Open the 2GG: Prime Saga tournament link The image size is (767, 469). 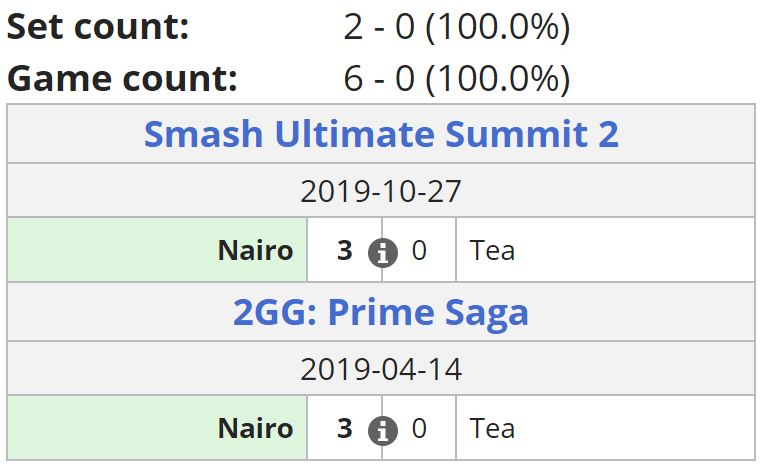(381, 313)
